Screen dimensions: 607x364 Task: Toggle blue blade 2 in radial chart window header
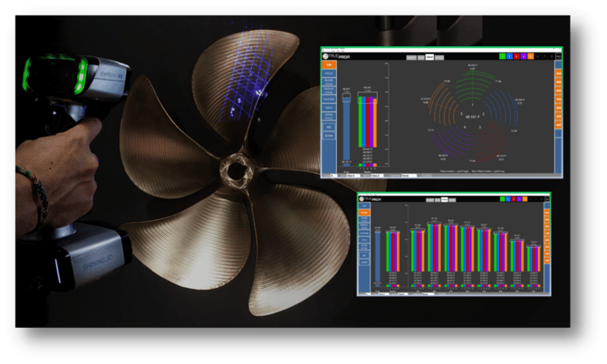click(510, 55)
